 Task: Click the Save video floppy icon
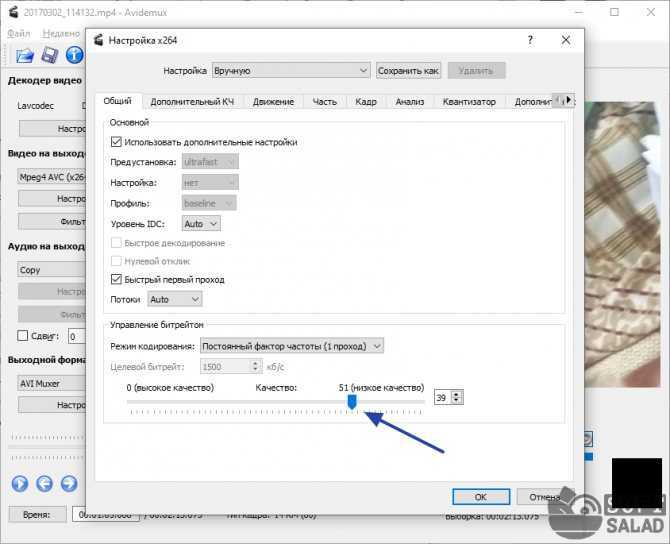(50, 56)
